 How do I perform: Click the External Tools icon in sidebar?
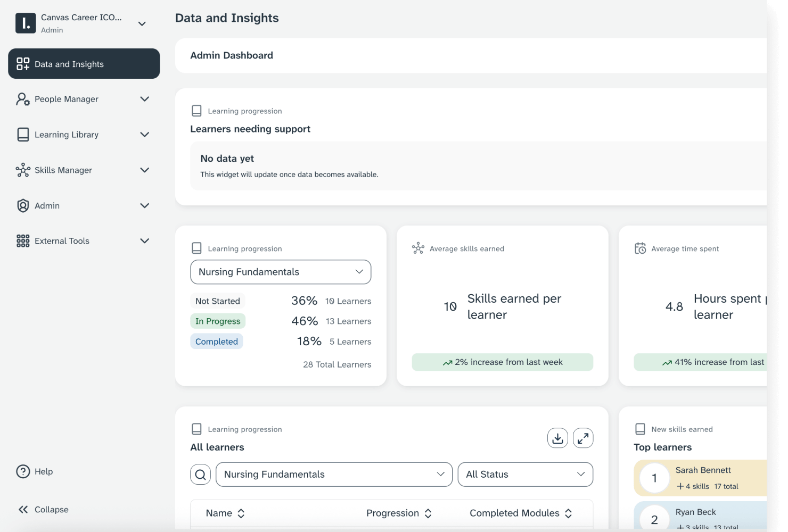pyautogui.click(x=22, y=240)
